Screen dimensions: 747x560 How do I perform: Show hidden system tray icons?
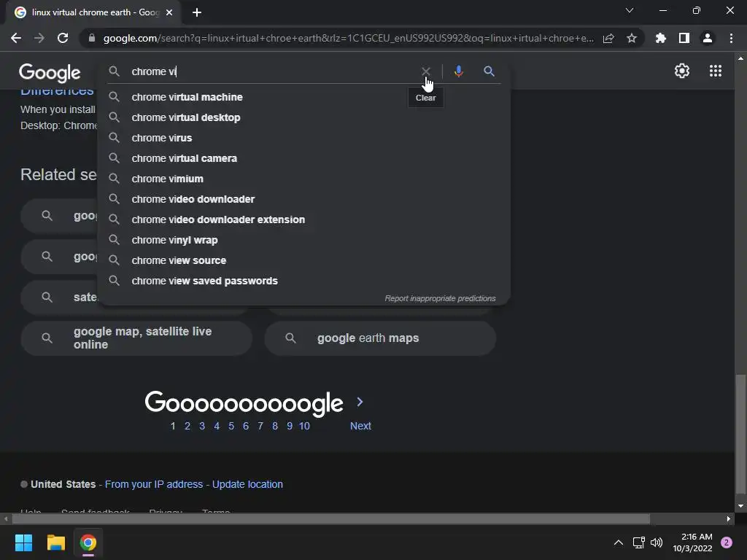619,542
